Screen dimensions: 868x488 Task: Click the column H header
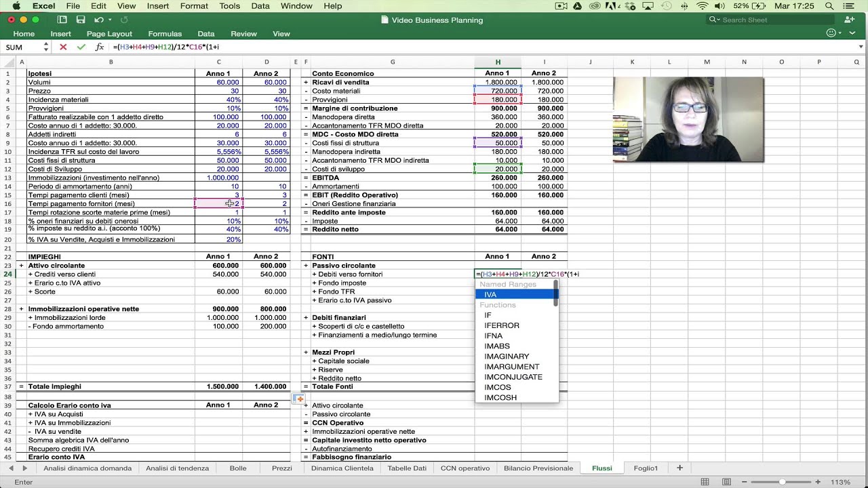click(x=498, y=62)
